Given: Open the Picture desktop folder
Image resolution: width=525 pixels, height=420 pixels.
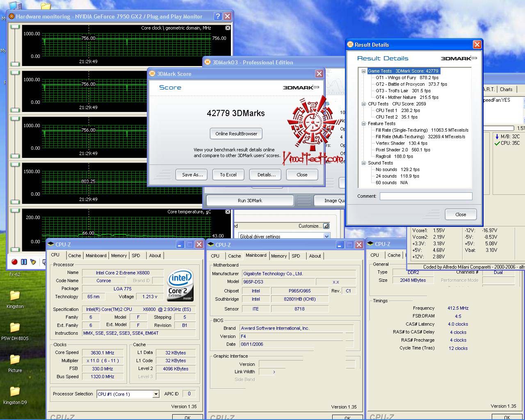Looking at the screenshot, I should coord(15,363).
